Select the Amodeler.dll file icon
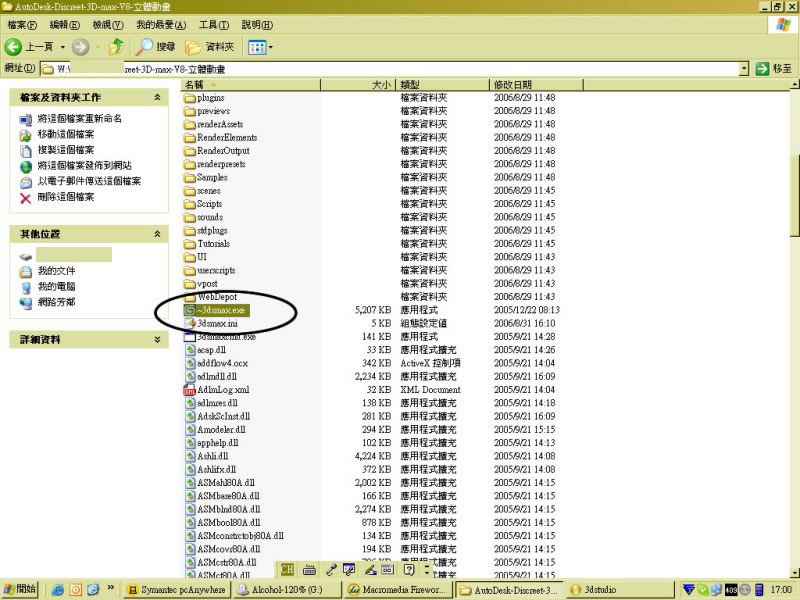 click(190, 430)
